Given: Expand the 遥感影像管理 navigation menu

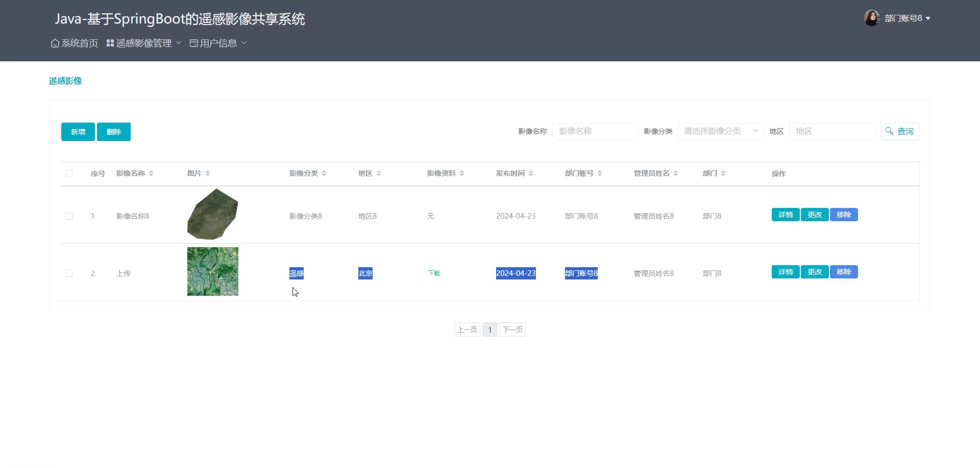Looking at the screenshot, I should [143, 43].
